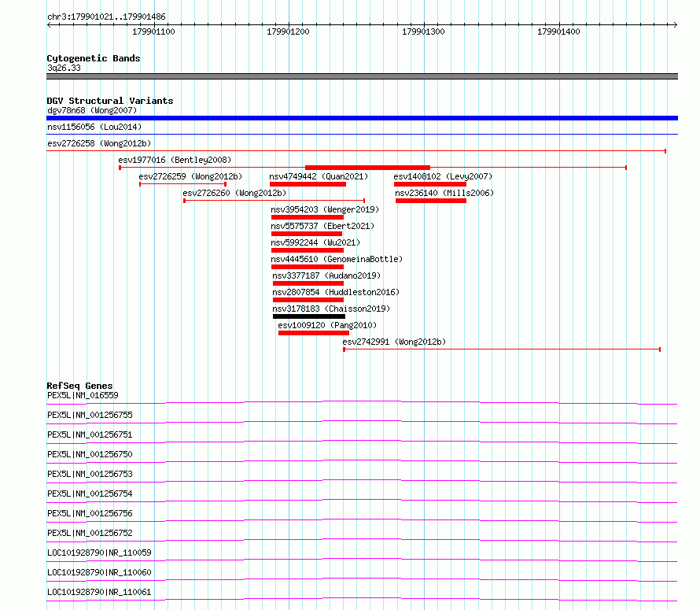This screenshot has height=610, width=700.
Task: Open the nsv1156056 (Lou2014) variant label
Action: pos(94,127)
